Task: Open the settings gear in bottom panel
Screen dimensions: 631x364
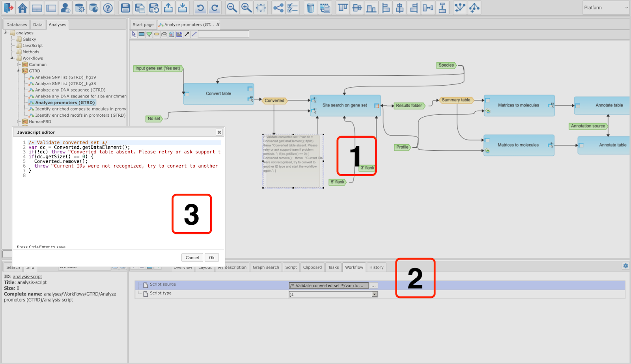Action: 625,266
